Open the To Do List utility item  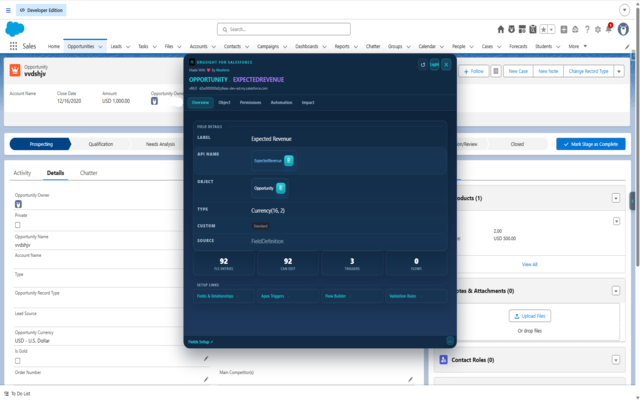[x=17, y=393]
